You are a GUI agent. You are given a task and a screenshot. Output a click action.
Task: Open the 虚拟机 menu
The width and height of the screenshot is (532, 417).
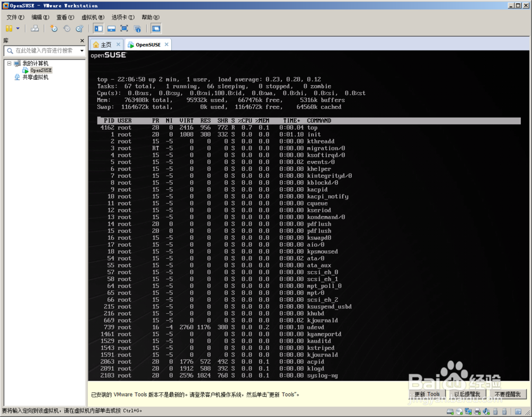pyautogui.click(x=93, y=18)
